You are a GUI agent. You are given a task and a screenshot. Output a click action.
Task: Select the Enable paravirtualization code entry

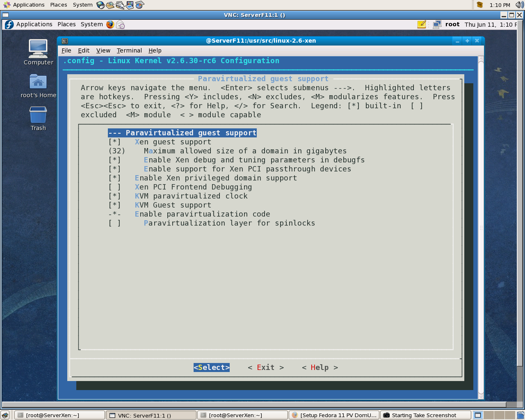tap(189, 214)
